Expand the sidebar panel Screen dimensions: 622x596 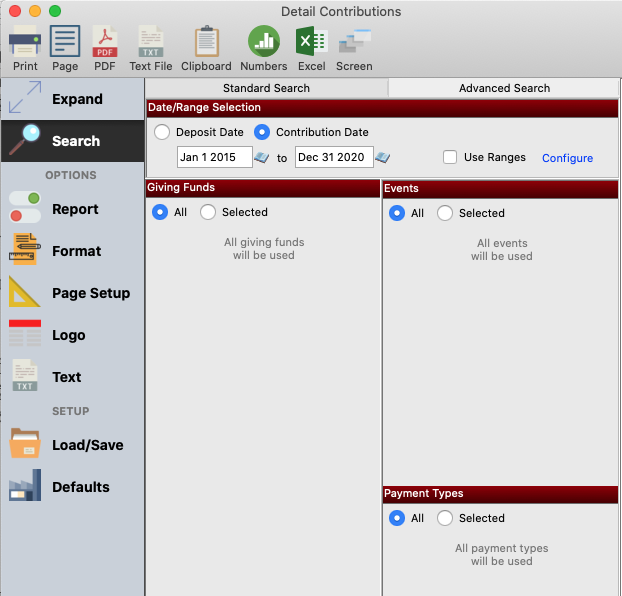point(72,99)
